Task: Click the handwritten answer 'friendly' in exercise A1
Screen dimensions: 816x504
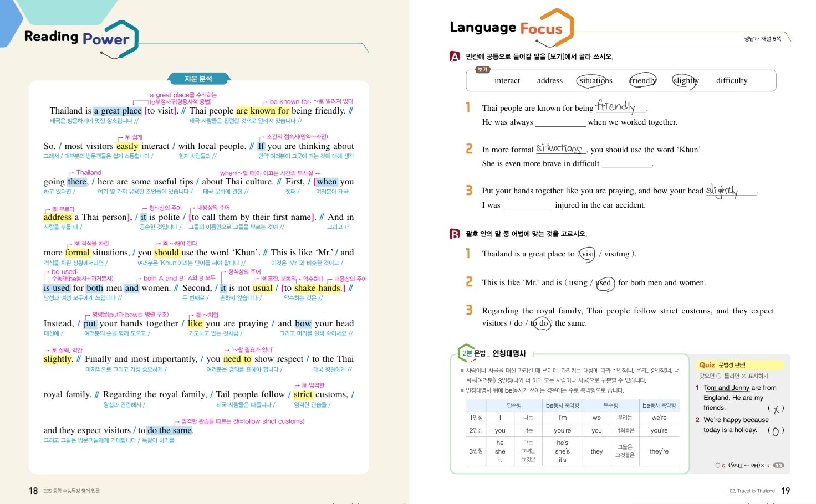Action: click(x=615, y=105)
